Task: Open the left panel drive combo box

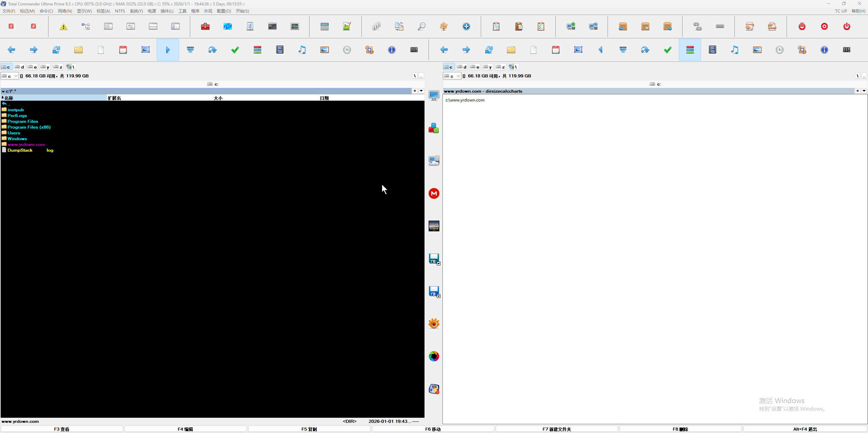Action: (9, 76)
